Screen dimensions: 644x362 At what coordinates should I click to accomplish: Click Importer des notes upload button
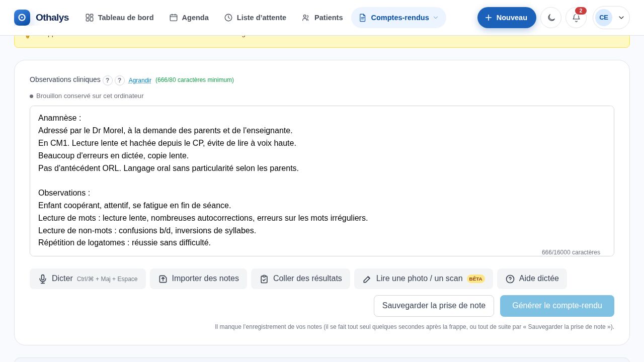pos(198,279)
